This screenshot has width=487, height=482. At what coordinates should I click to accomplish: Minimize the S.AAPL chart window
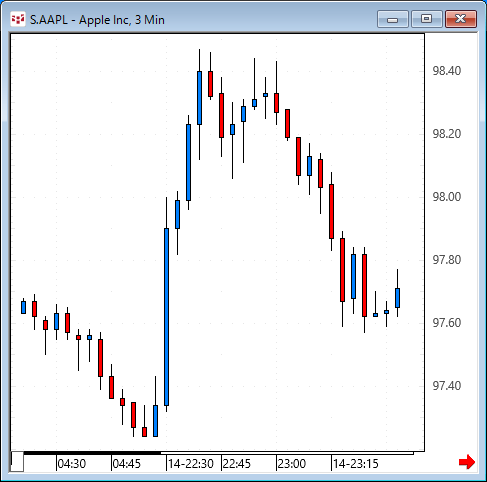click(x=393, y=19)
